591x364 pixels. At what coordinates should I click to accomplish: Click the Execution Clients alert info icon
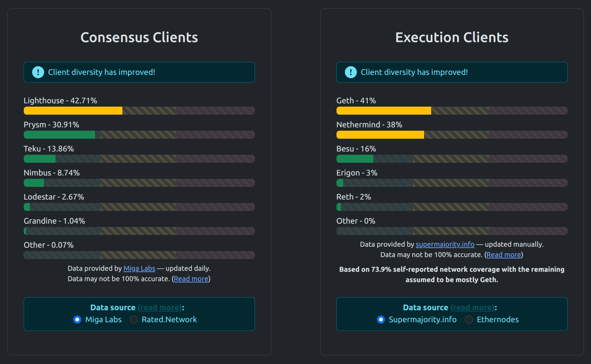(351, 72)
